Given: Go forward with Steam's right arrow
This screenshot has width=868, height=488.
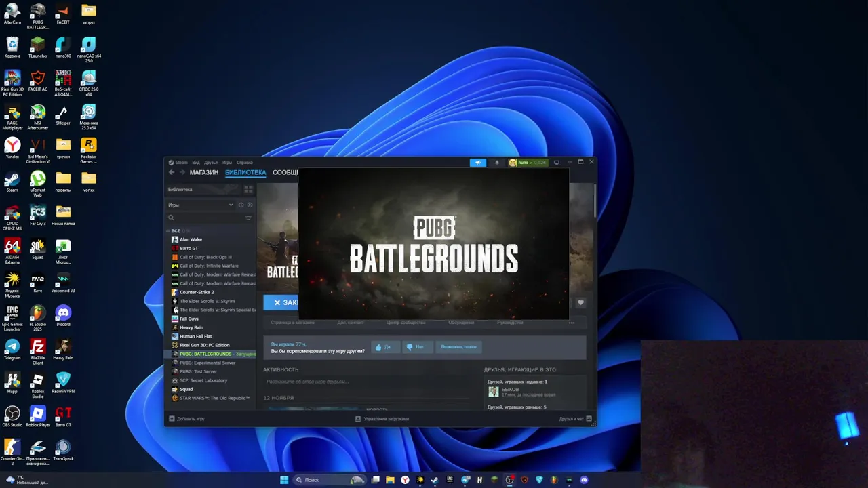Looking at the screenshot, I should point(181,172).
